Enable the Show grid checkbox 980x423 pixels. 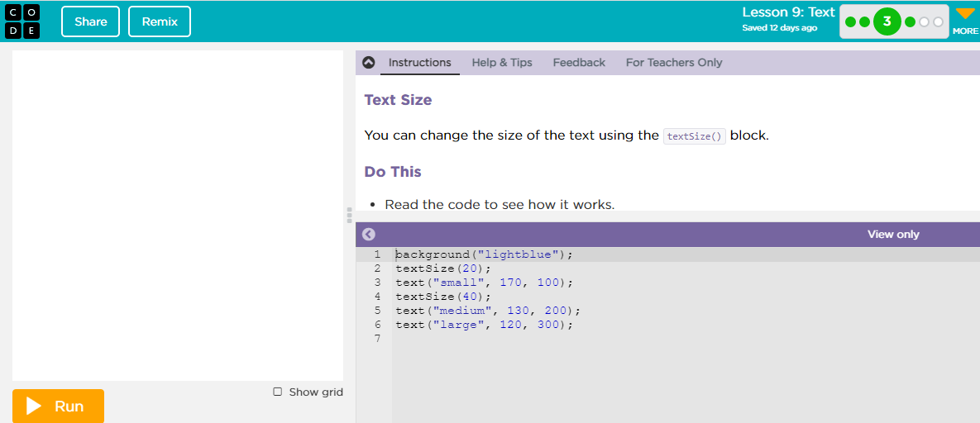click(278, 392)
